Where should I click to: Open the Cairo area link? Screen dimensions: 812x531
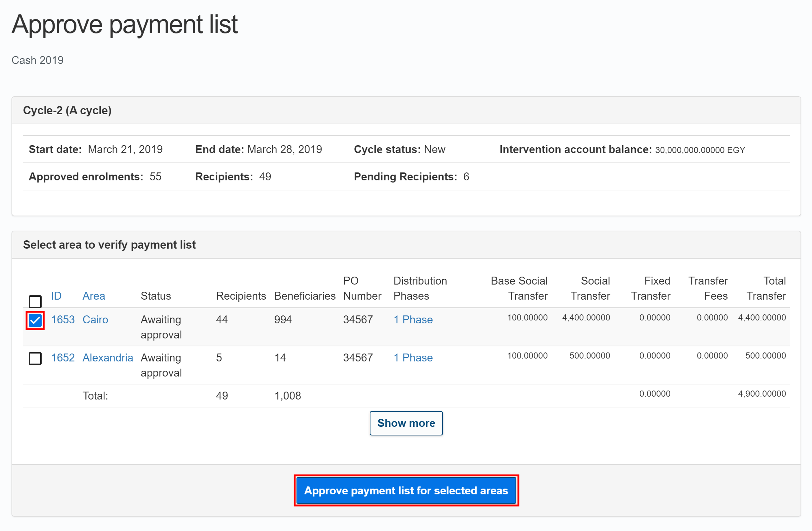point(95,319)
